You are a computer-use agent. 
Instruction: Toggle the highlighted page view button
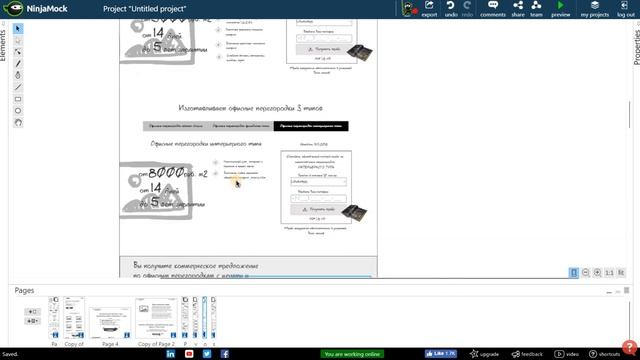click(574, 273)
